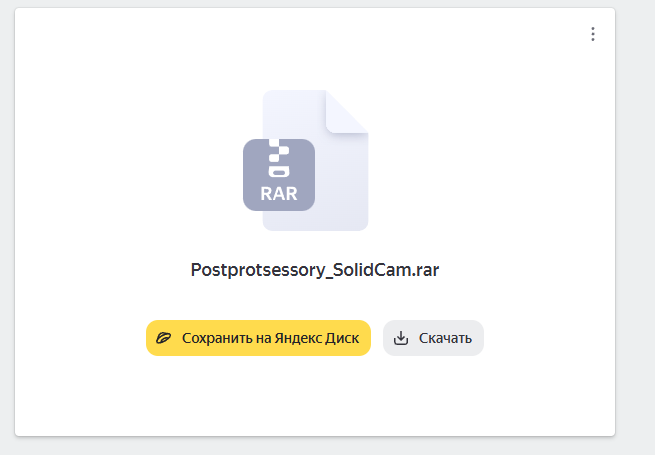Click the Yandex Disk saucer icon in the yellow button
The image size is (655, 455).
pos(163,338)
